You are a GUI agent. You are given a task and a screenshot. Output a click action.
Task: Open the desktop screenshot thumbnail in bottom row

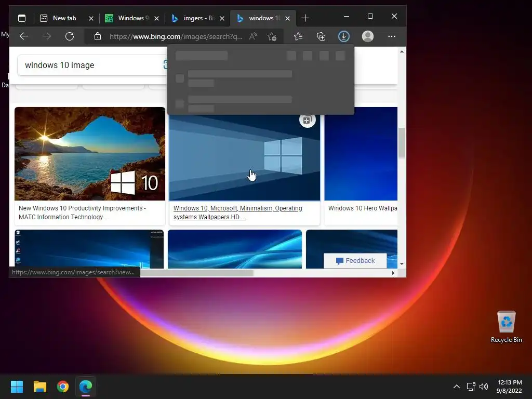click(x=89, y=249)
